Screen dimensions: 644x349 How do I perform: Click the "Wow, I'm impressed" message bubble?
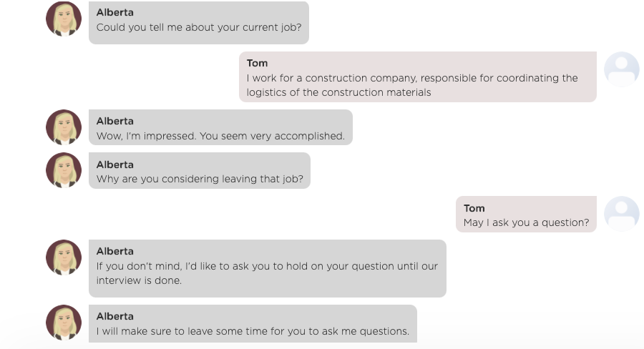[x=220, y=127]
